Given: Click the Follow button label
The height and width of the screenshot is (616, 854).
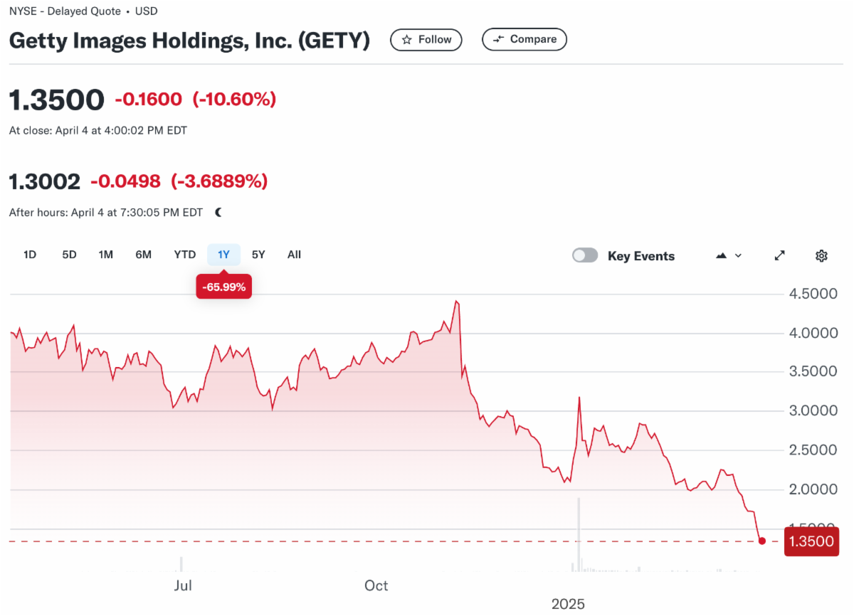Looking at the screenshot, I should coord(435,40).
